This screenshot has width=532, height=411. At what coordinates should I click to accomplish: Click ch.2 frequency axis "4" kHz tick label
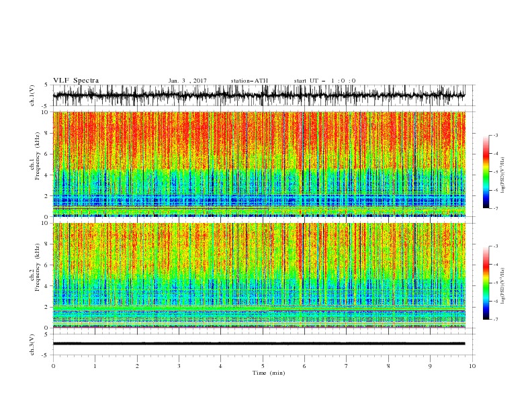[47, 286]
